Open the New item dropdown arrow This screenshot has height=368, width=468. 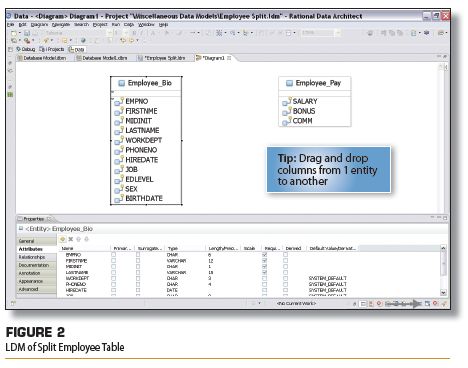pos(19,33)
